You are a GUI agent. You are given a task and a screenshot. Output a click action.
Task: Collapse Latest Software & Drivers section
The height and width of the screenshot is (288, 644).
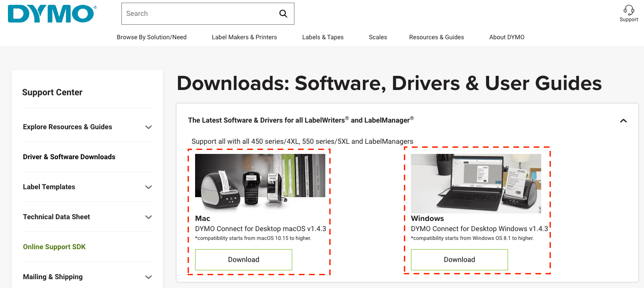tap(623, 120)
